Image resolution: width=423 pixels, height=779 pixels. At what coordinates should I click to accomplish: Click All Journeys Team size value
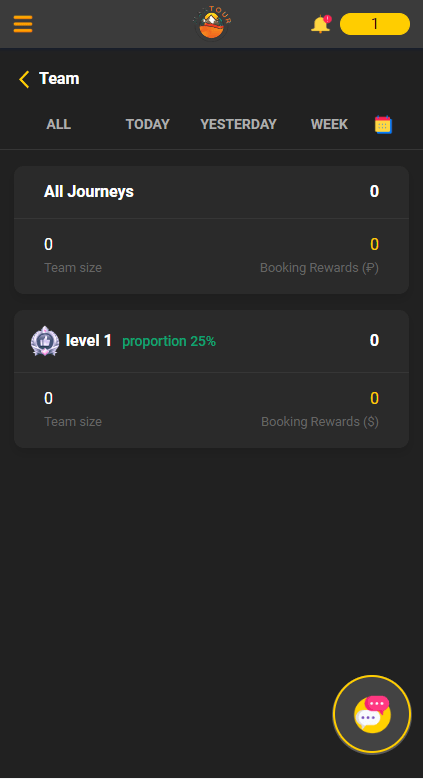pos(48,244)
